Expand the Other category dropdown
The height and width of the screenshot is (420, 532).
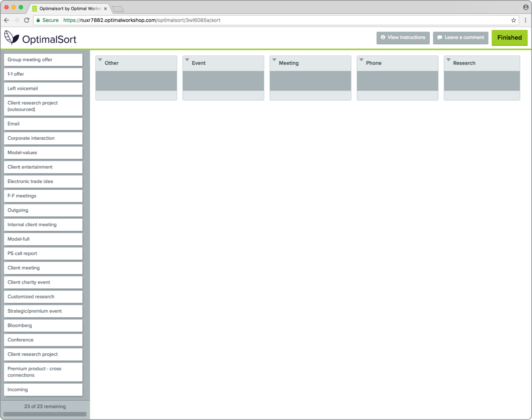pos(100,60)
